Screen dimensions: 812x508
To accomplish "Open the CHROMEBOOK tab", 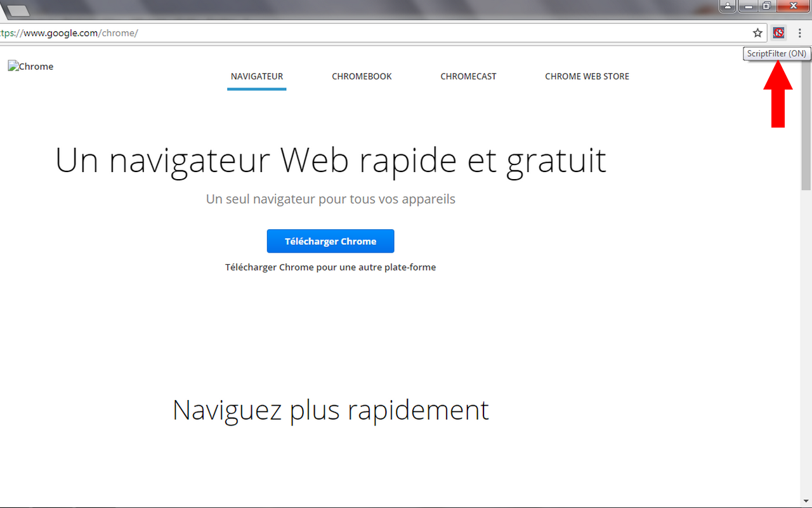I will click(362, 76).
